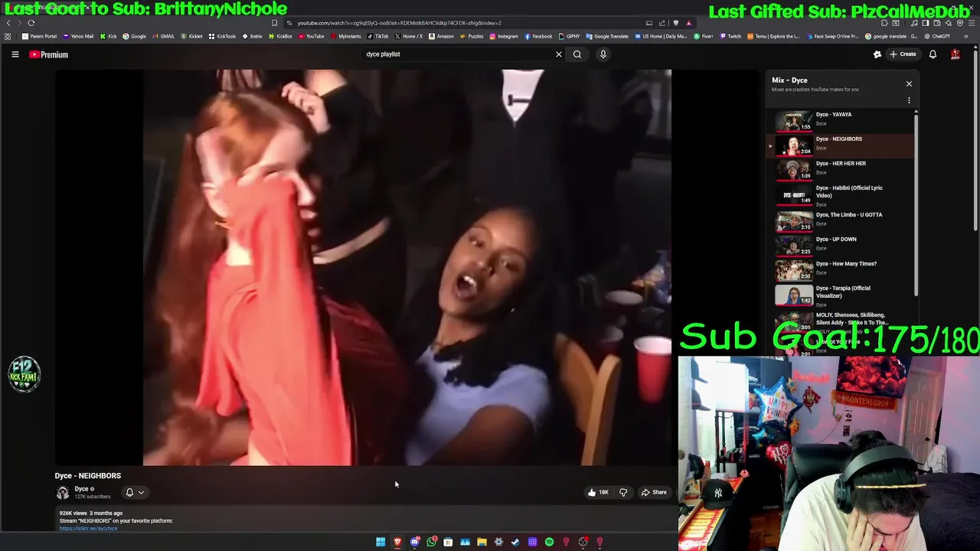980x551 pixels.
Task: Open the account avatar menu
Action: point(955,54)
